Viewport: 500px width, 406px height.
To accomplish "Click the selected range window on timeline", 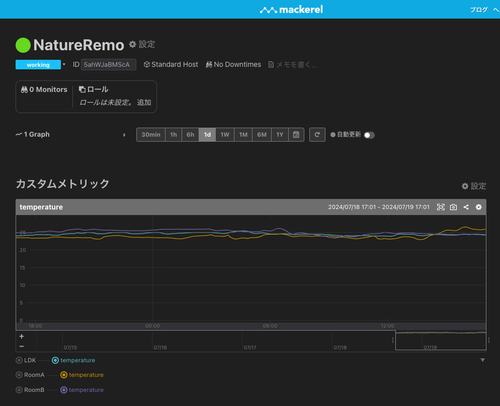I will pos(441,340).
